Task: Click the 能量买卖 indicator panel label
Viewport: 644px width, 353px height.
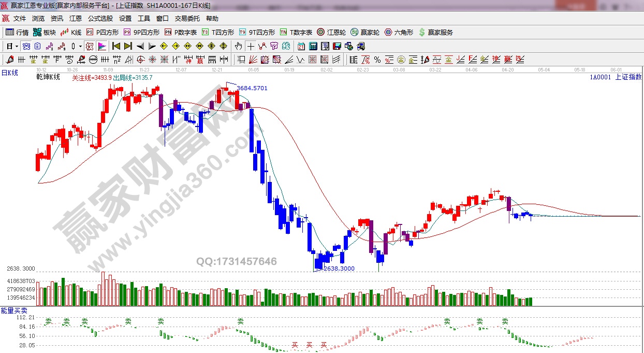Action: click(11, 310)
